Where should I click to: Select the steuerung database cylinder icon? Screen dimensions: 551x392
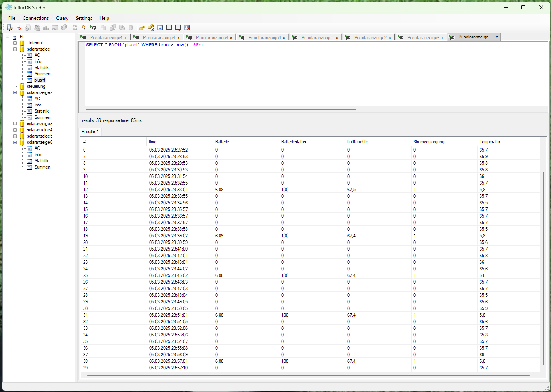click(x=22, y=86)
